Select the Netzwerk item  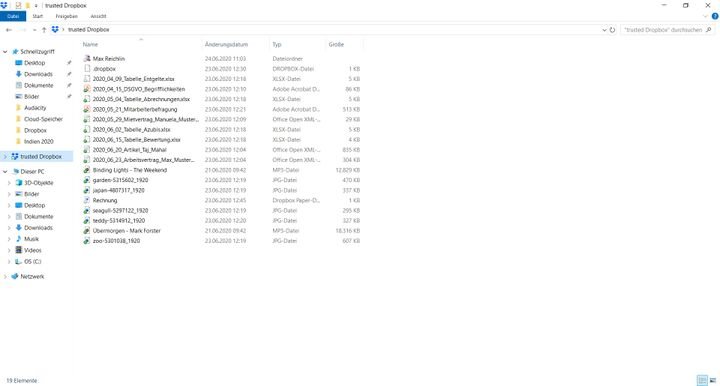pos(32,277)
